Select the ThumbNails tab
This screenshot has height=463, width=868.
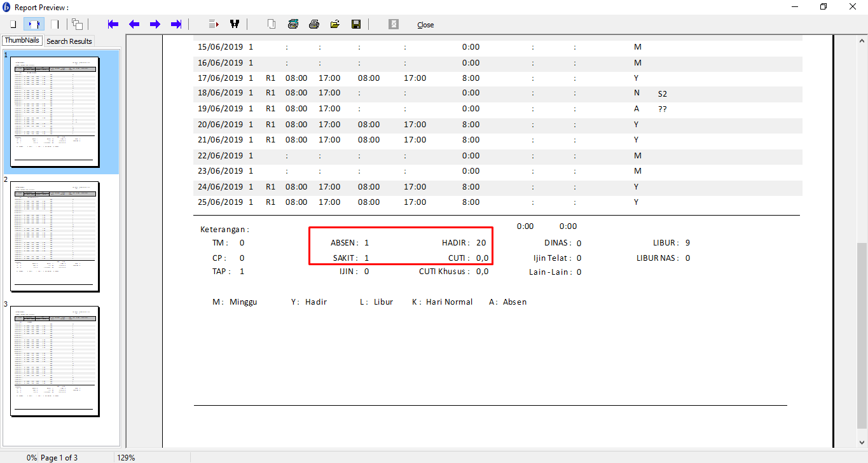coord(22,41)
